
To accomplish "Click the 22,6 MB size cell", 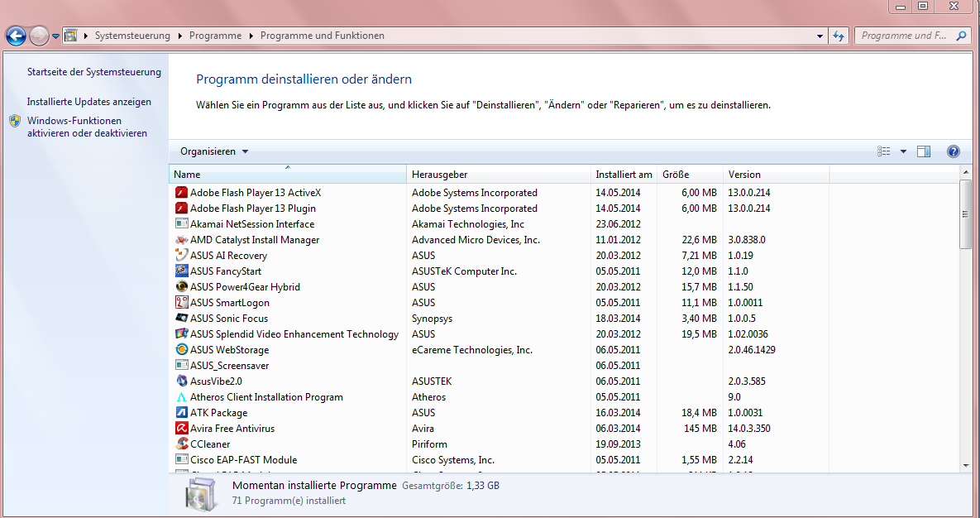I will click(x=699, y=240).
